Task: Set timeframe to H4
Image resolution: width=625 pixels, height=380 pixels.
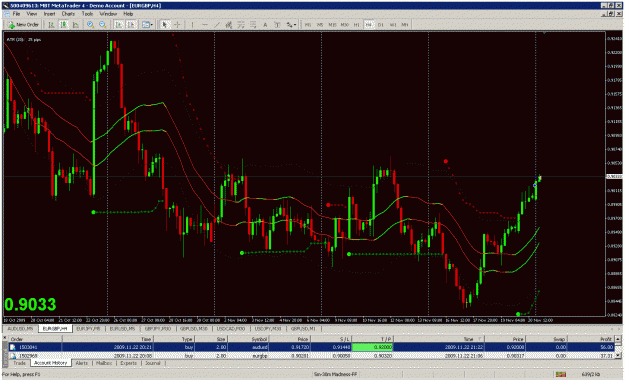Action: click(x=369, y=25)
